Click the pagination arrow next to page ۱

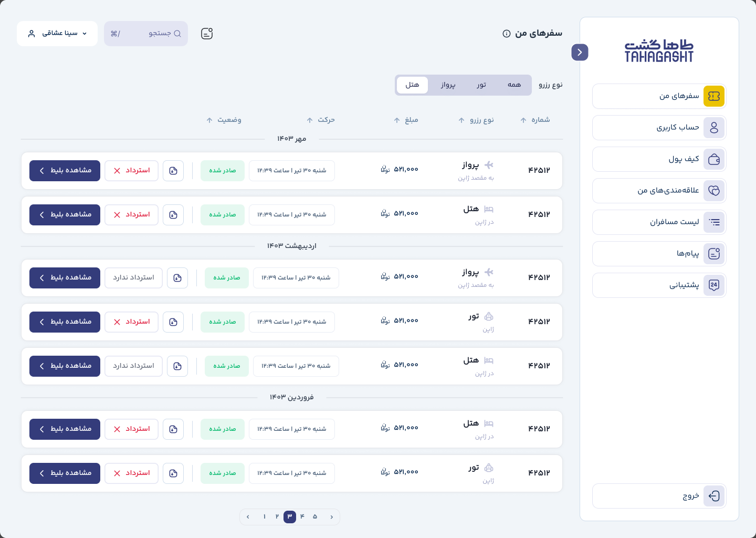point(248,517)
